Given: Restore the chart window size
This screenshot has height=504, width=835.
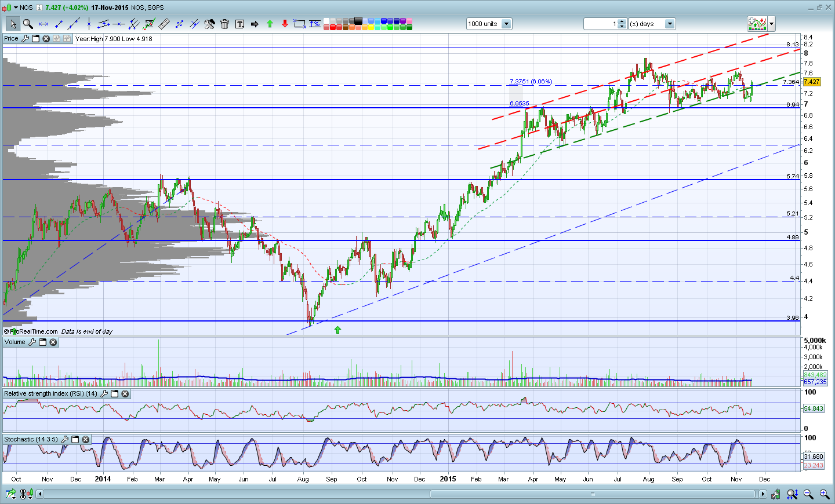Looking at the screenshot, I should point(819,8).
